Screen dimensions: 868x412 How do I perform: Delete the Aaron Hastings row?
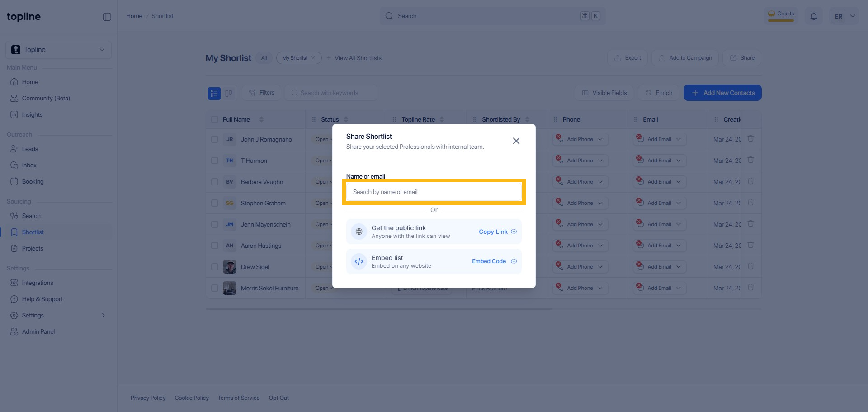point(750,245)
